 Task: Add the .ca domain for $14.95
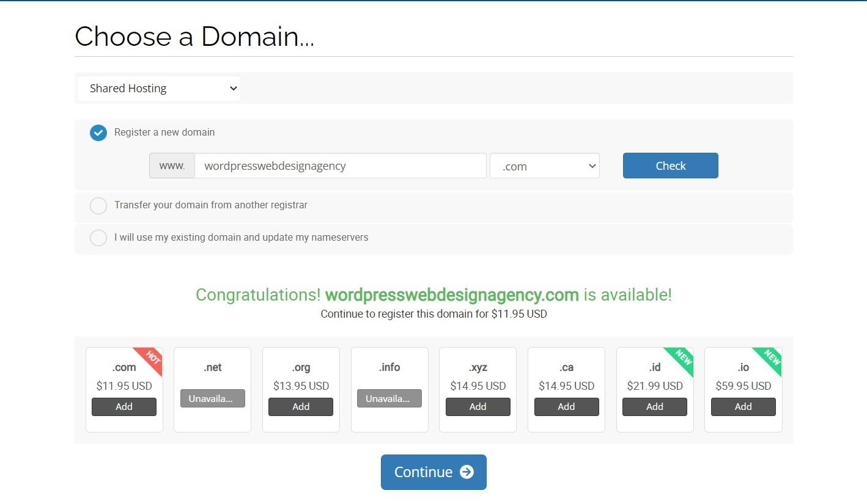click(566, 407)
